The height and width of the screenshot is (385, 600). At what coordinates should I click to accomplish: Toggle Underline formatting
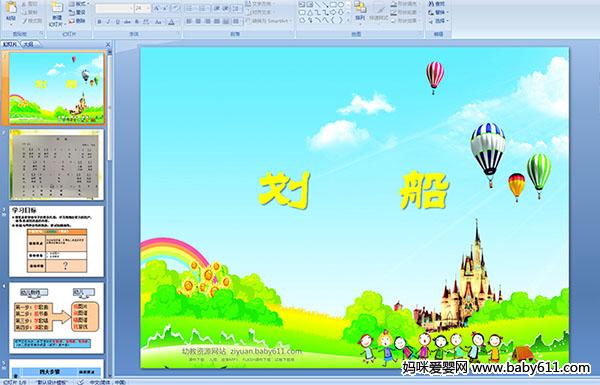(117, 22)
